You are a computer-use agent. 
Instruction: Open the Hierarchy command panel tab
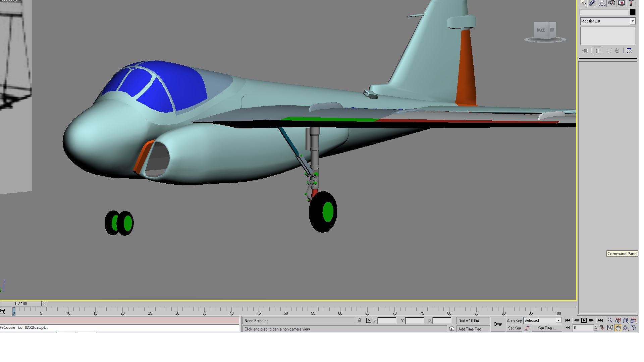tap(602, 3)
